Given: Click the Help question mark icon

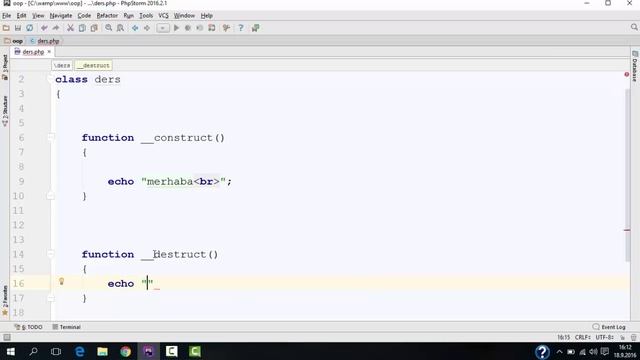Looking at the screenshot, I should pyautogui.click(x=241, y=28).
